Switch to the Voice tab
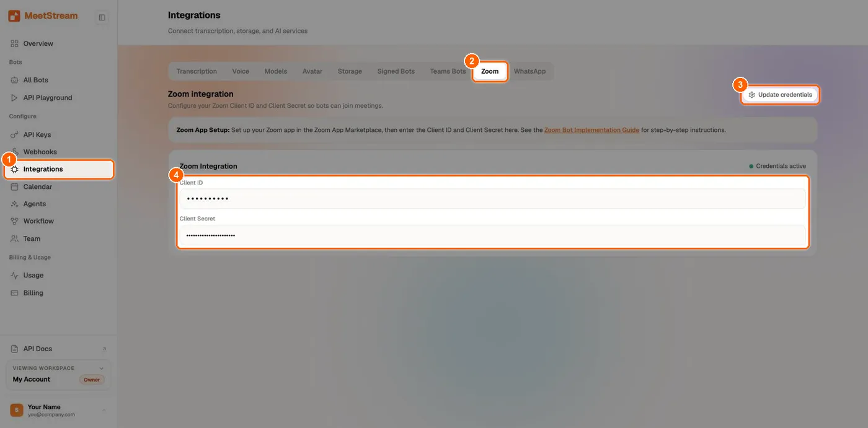Screen dimensions: 868x428 click(241, 71)
